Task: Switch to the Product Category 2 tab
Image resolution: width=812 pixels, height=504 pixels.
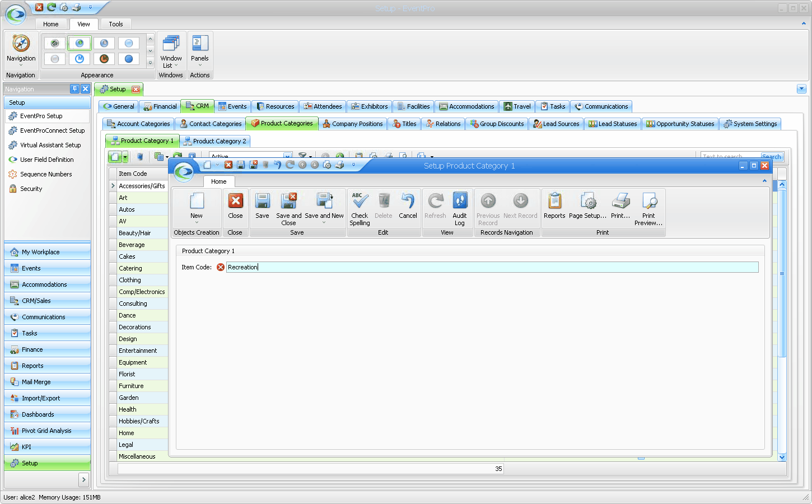Action: pyautogui.click(x=215, y=141)
